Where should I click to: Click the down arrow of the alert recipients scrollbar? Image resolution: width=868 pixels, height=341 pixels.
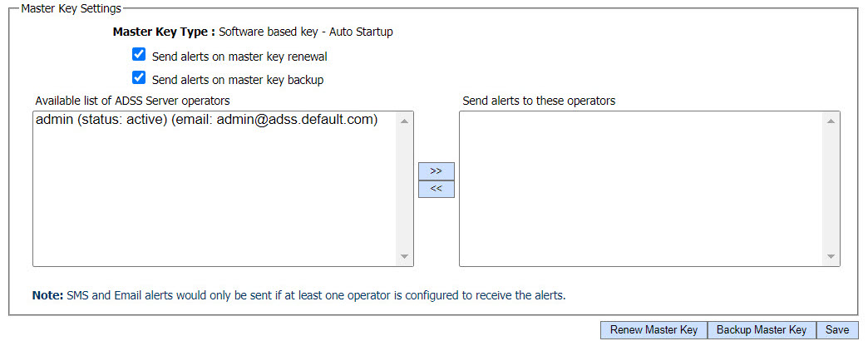point(831,256)
